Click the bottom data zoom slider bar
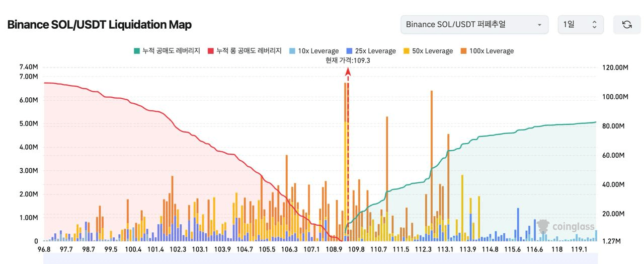The height and width of the screenshot is (264, 644). pos(320,259)
